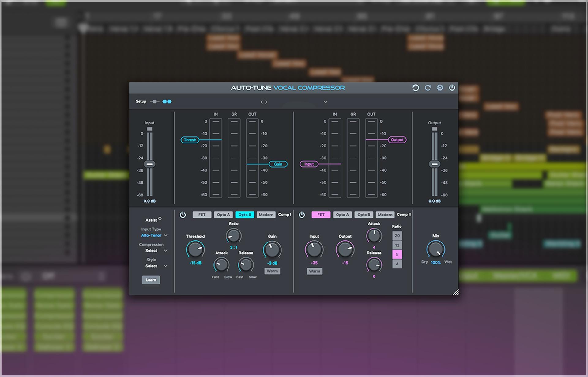Click the Comp I Release knob

[x=246, y=265]
